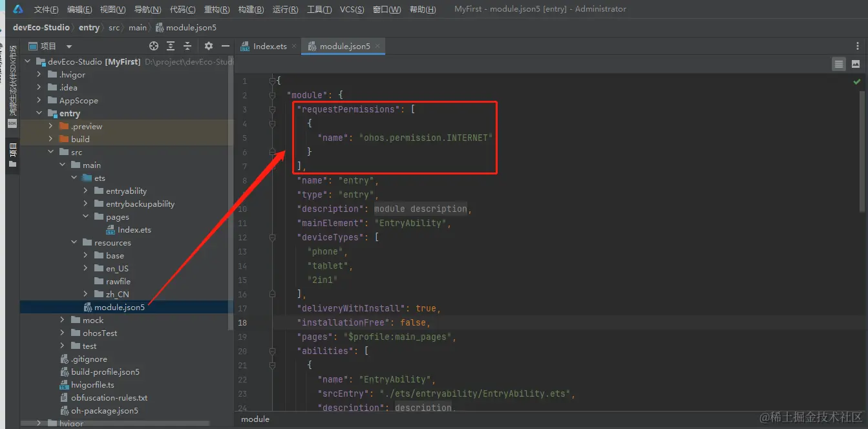This screenshot has height=429, width=868.
Task: Click the DevEco Studio logo icon
Action: pyautogui.click(x=17, y=9)
